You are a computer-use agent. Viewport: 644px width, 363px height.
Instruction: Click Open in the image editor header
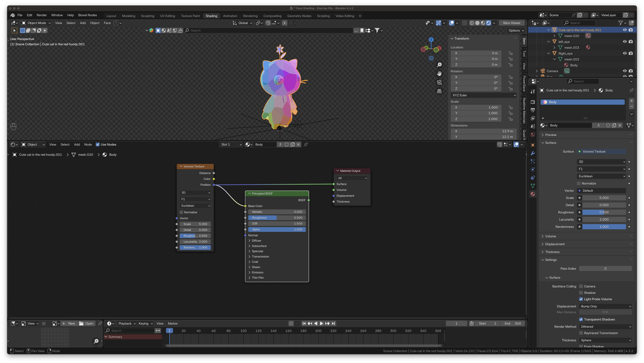pyautogui.click(x=86, y=324)
